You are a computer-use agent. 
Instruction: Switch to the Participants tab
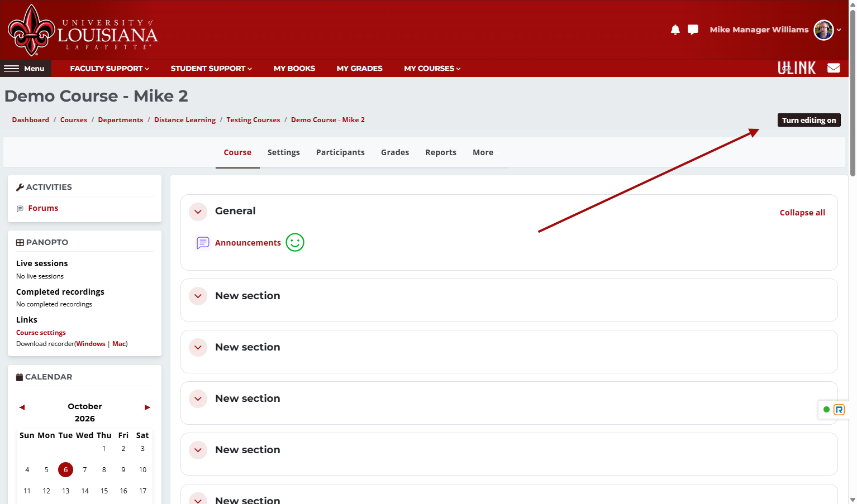tap(340, 152)
